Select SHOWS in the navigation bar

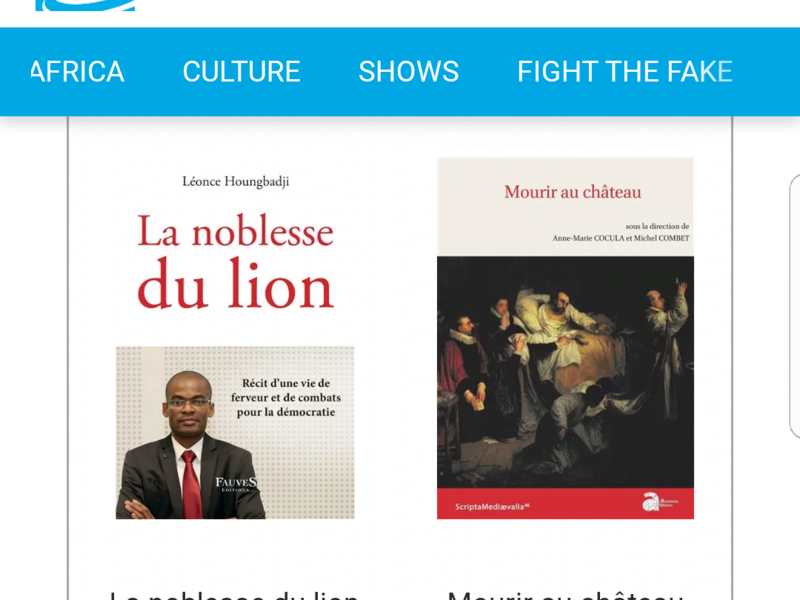pyautogui.click(x=409, y=71)
